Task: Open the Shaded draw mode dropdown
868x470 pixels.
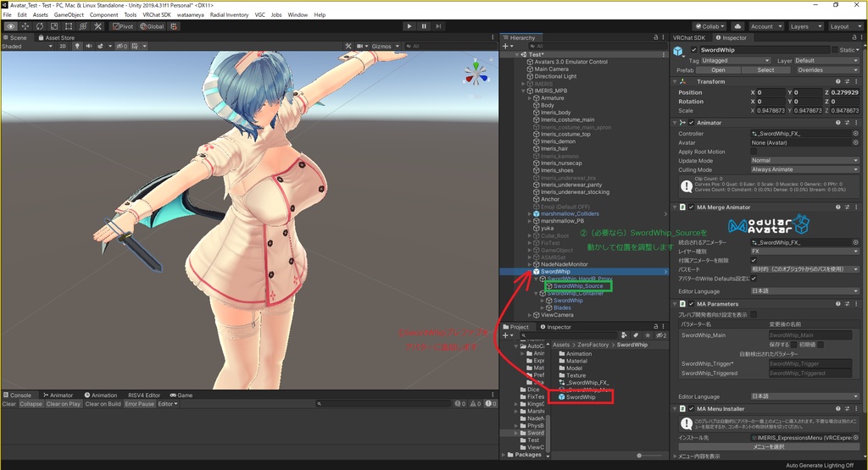Action: tap(27, 46)
